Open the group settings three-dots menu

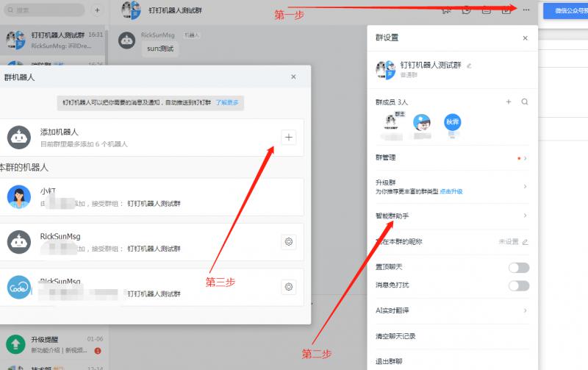coord(526,10)
